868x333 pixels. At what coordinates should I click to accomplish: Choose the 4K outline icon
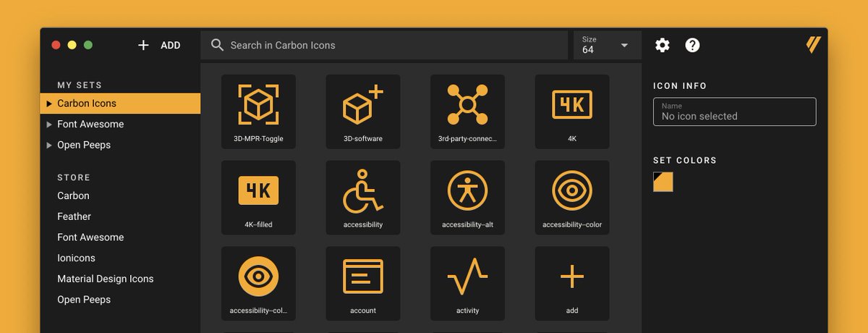coord(571,111)
